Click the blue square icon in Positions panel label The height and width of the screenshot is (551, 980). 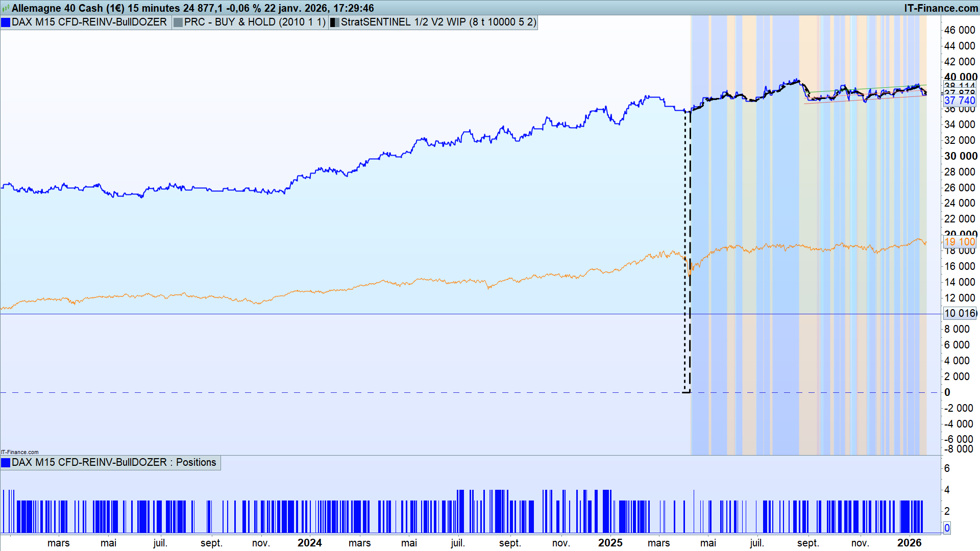click(x=6, y=463)
